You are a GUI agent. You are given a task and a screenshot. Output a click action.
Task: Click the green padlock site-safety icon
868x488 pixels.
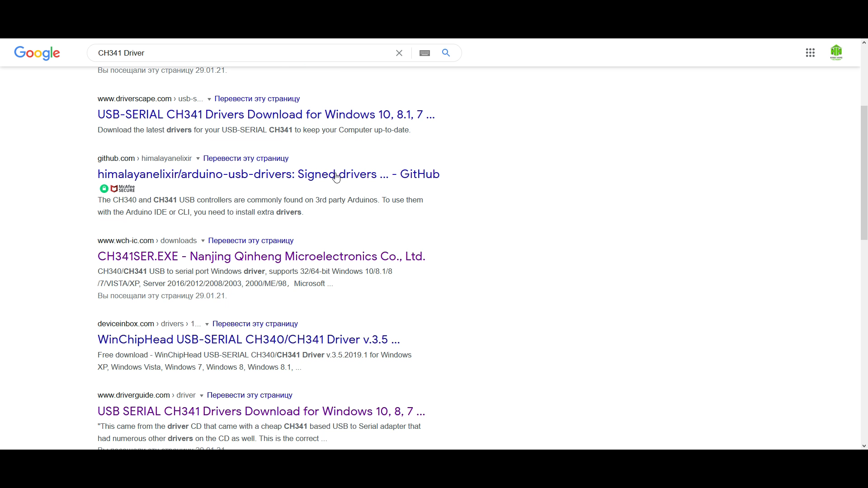click(x=104, y=188)
